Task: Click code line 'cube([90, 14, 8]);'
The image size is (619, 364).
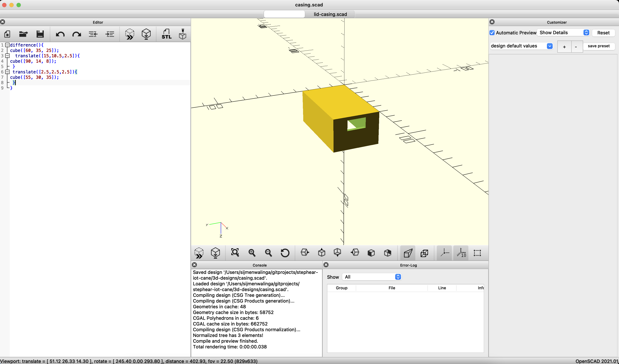Action: coord(33,61)
